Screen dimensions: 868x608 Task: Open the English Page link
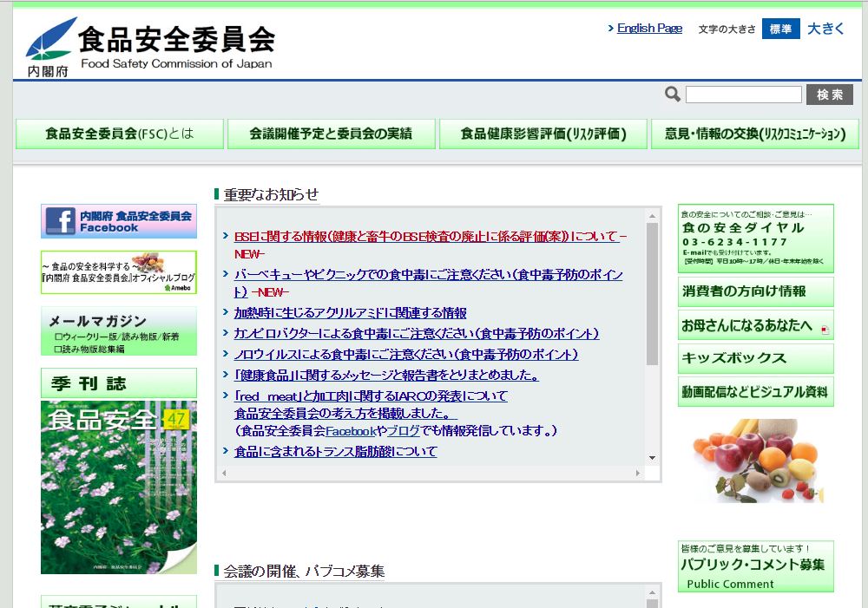click(x=648, y=29)
